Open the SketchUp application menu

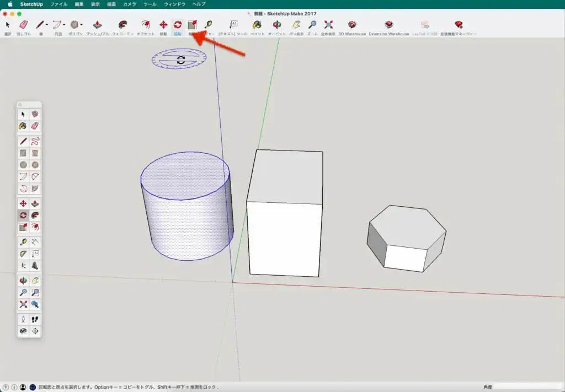pyautogui.click(x=31, y=4)
